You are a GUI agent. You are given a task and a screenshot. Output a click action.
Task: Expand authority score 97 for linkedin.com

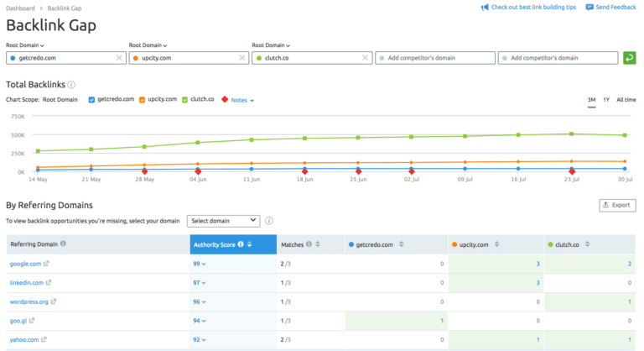click(x=200, y=283)
